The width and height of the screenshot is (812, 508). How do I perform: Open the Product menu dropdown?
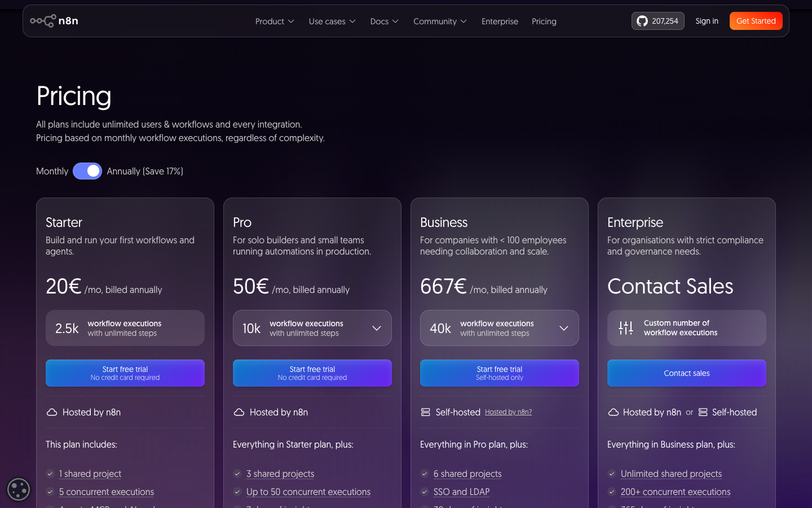(x=275, y=21)
